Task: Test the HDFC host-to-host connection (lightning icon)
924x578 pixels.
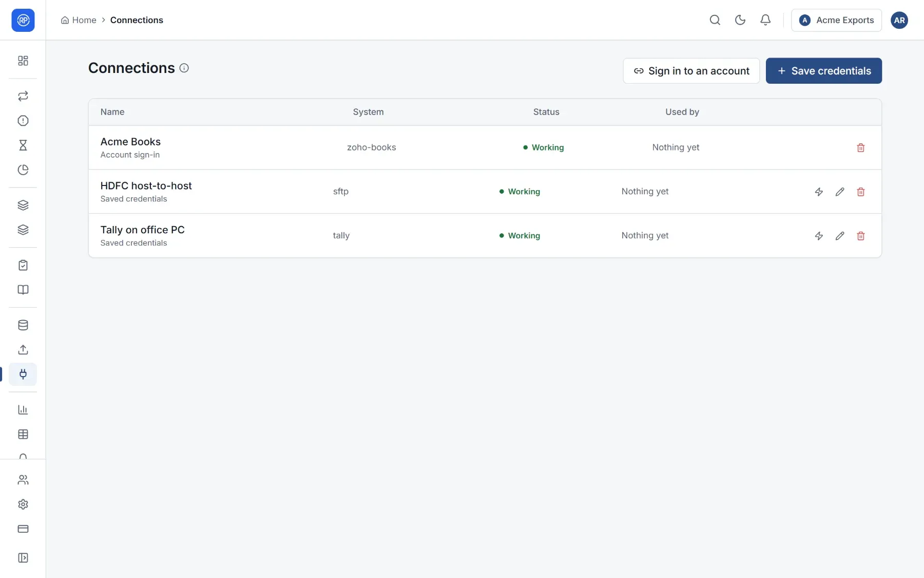Action: click(x=819, y=192)
